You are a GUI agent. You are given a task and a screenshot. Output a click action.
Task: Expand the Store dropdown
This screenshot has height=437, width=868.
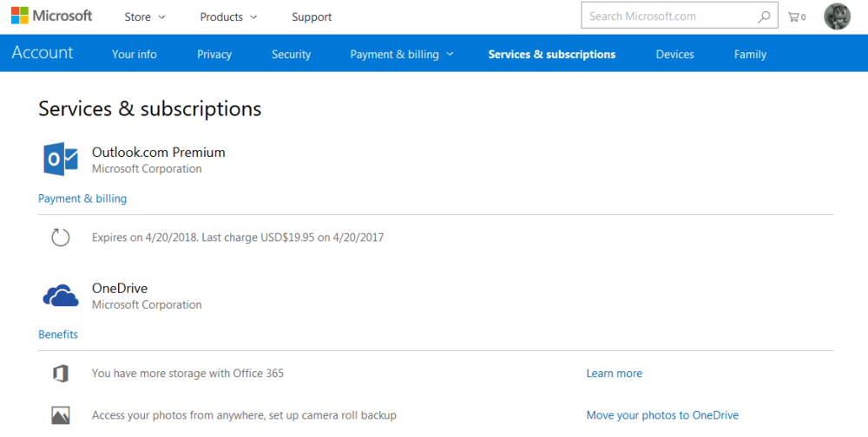(145, 17)
